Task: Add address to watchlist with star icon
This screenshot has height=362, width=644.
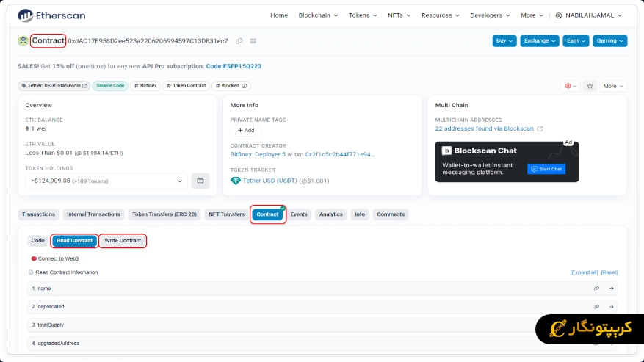Action: [590, 86]
